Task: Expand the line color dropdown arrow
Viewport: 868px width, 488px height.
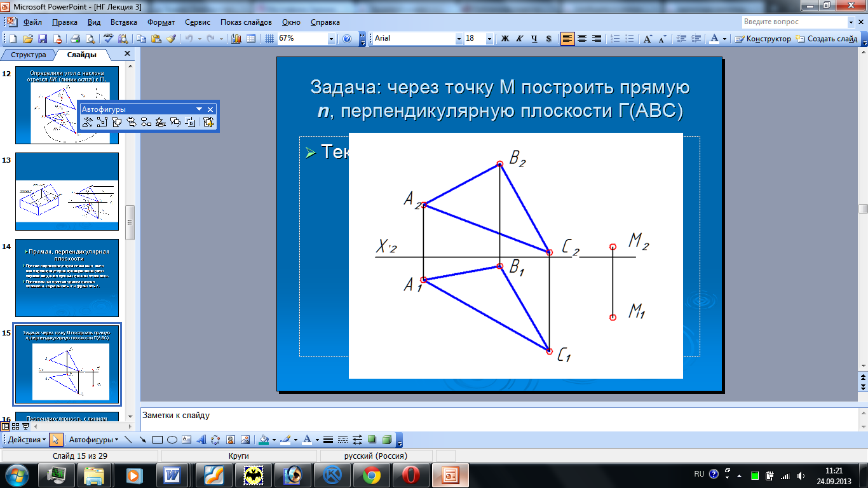Action: 297,440
